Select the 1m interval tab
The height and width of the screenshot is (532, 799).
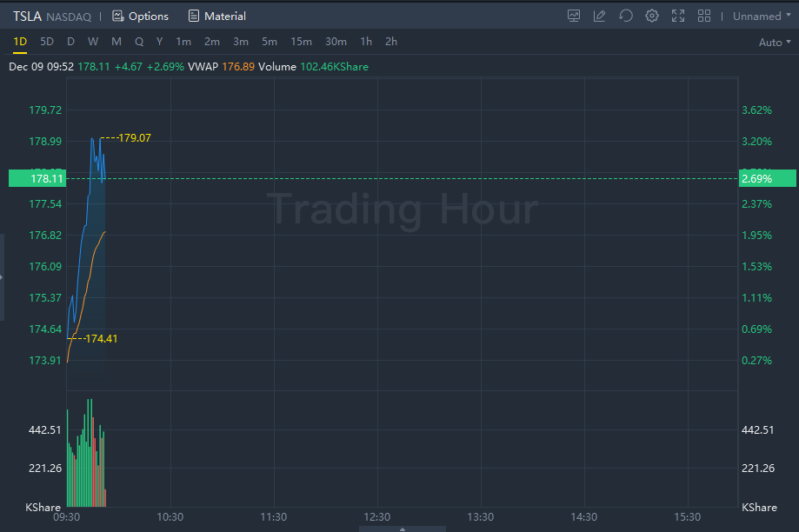point(183,42)
